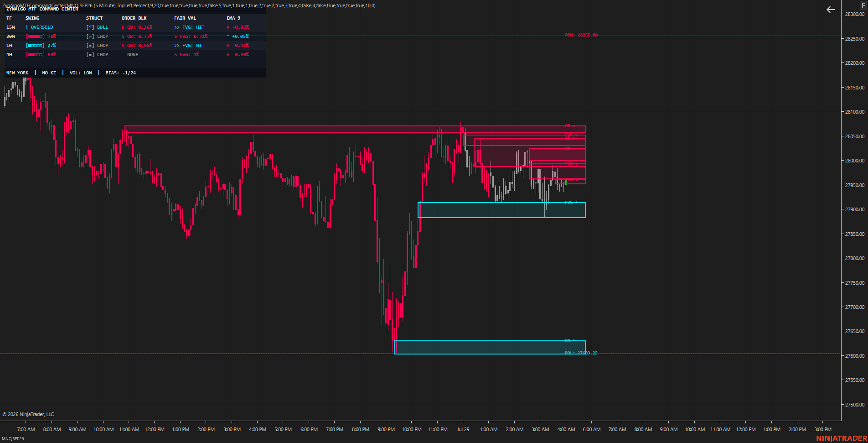The width and height of the screenshot is (868, 443).
Task: Click the FAIR VAL column header
Action: (x=185, y=18)
